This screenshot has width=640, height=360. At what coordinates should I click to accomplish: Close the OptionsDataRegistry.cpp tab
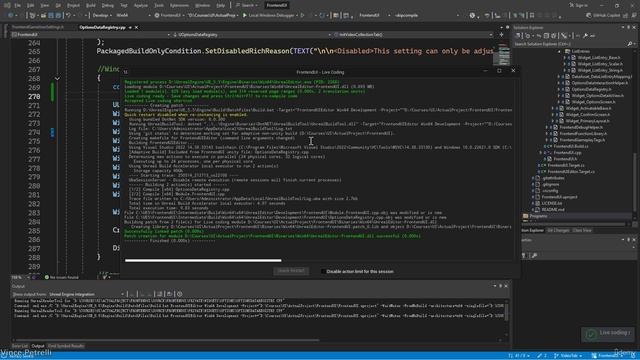click(136, 27)
